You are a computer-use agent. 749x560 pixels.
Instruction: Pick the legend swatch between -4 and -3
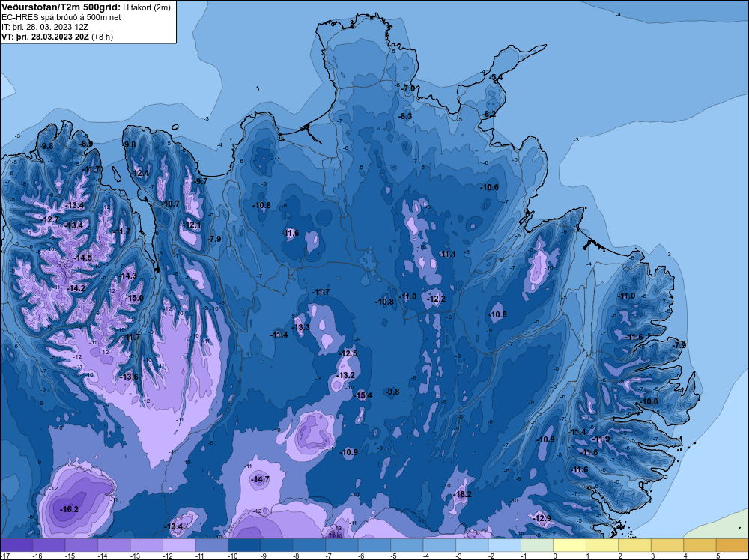pos(440,545)
